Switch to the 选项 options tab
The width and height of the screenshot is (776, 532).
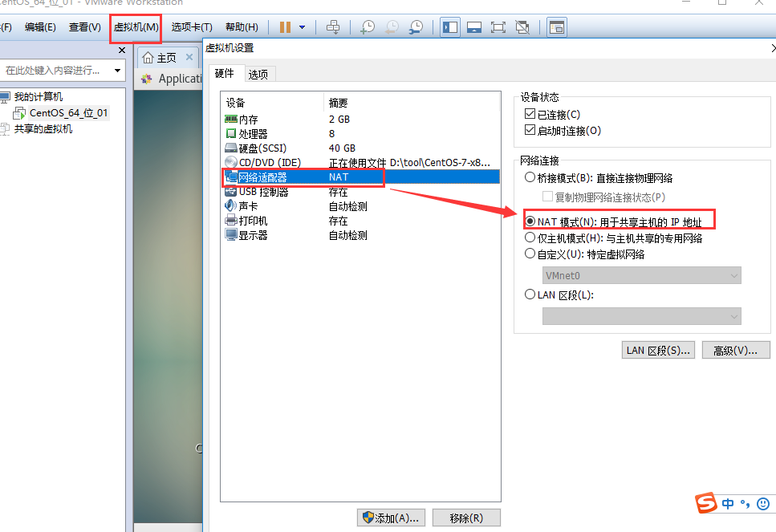pos(258,75)
